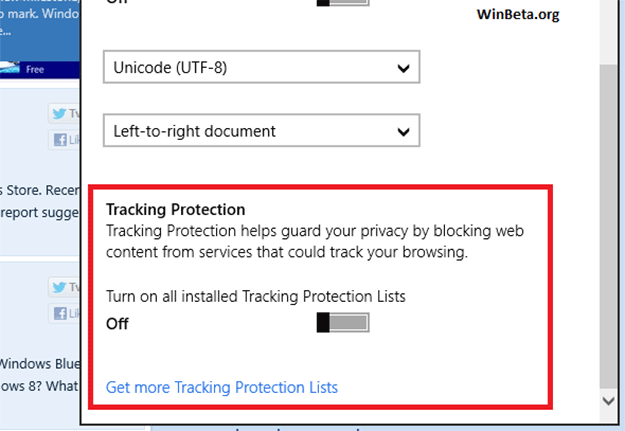Click the upper Twitter tweet button
The image size is (625, 431).
click(x=65, y=114)
